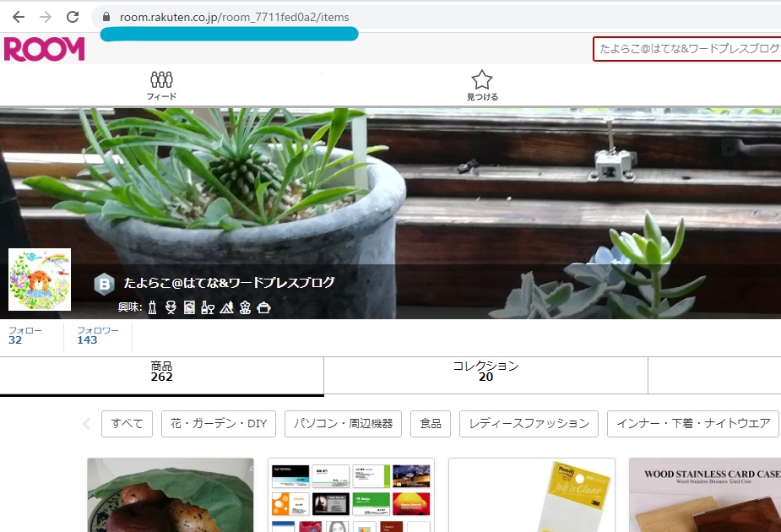The image size is (781, 532).
Task: Filter by レディースファッション category
Action: tap(529, 424)
